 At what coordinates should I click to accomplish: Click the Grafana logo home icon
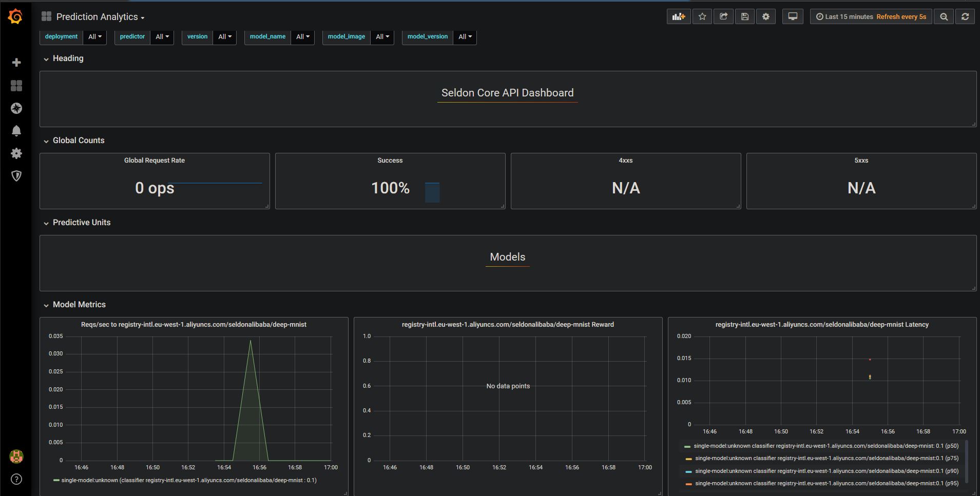15,17
